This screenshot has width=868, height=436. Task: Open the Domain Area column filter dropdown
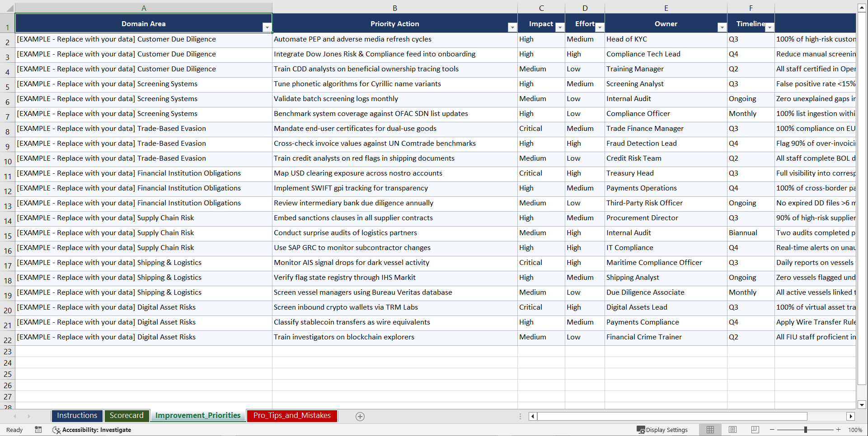tap(267, 28)
